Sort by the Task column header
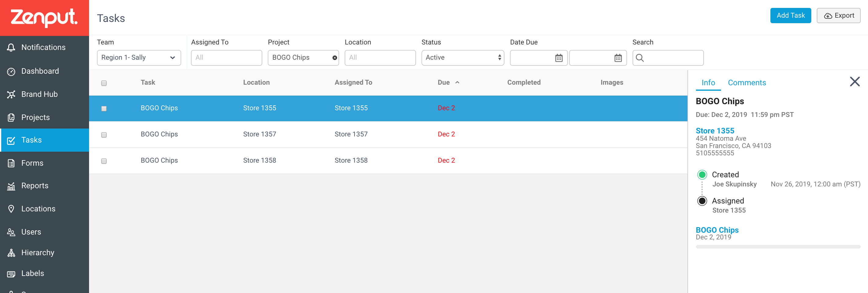Viewport: 868px width, 293px height. point(148,83)
